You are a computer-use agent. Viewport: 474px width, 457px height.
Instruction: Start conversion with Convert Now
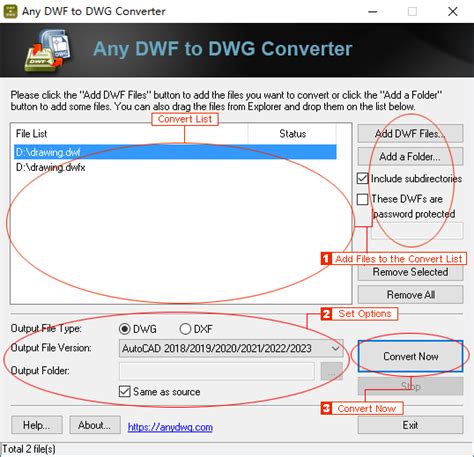click(x=410, y=356)
